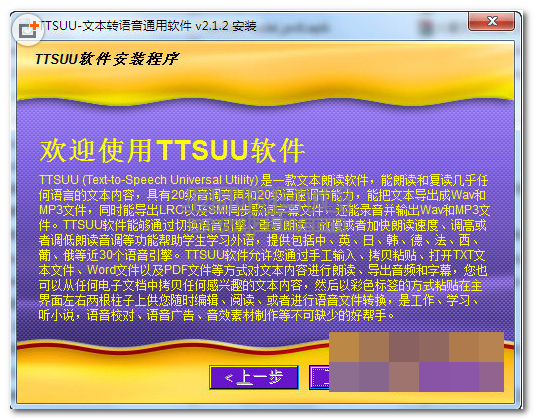Click the 上一步 (previous step) button

[254, 377]
